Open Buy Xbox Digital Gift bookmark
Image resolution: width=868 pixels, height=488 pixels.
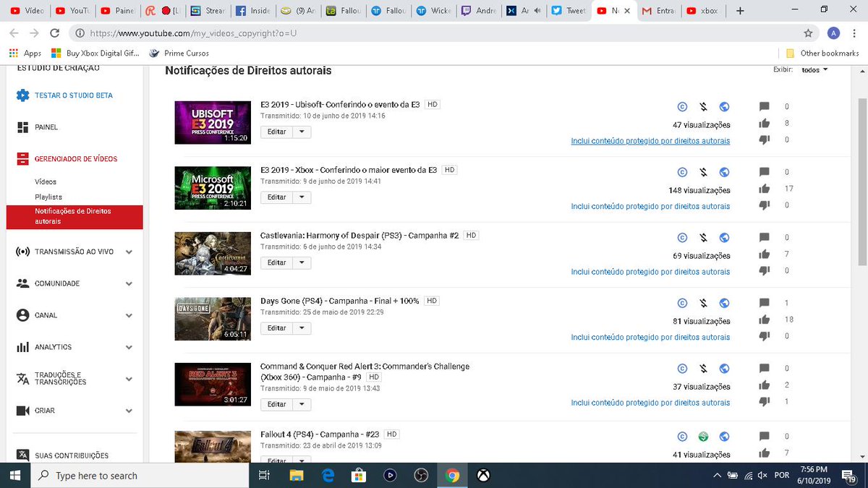coord(96,53)
